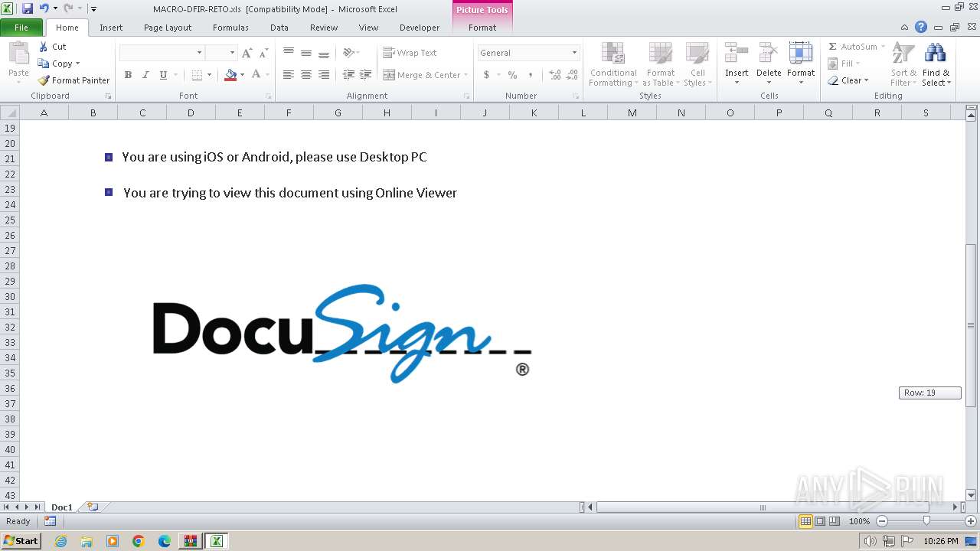Screen dimensions: 980x551
Task: Switch to the Data tab
Action: [279, 28]
